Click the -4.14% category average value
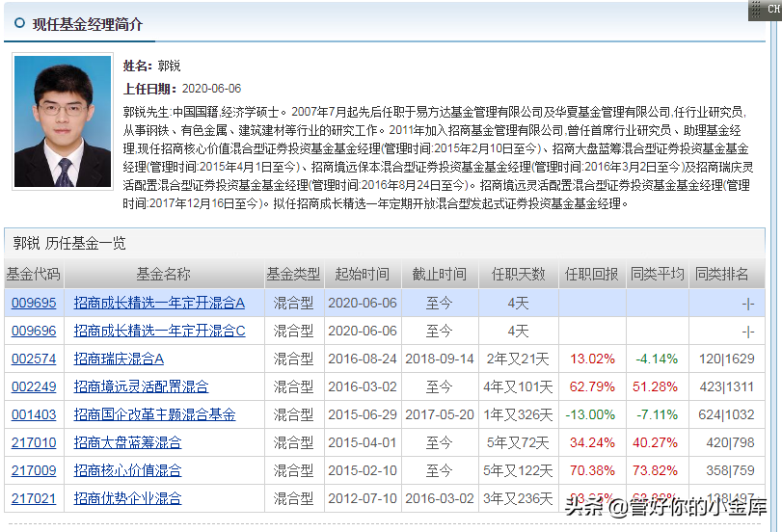Screen dimensions: 782x532 coord(657,359)
